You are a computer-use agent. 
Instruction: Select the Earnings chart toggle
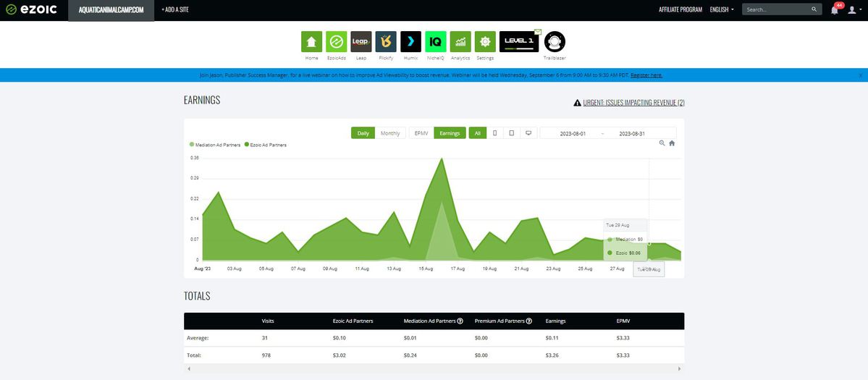(450, 132)
